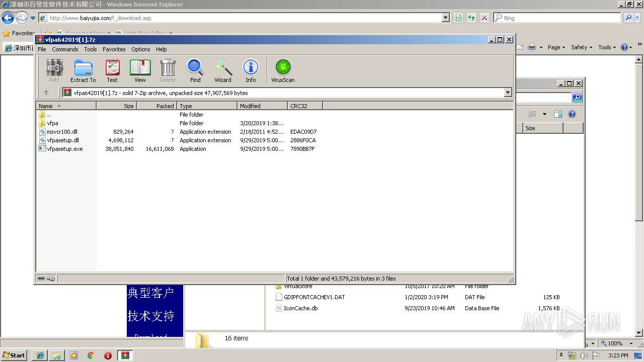Open the IE command bar Tools menu
The width and height of the screenshot is (644, 362).
[x=607, y=47]
